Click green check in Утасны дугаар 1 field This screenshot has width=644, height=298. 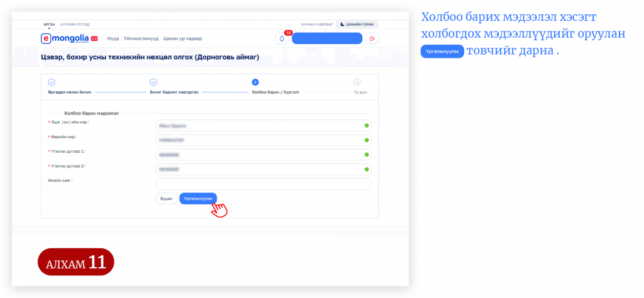(367, 155)
